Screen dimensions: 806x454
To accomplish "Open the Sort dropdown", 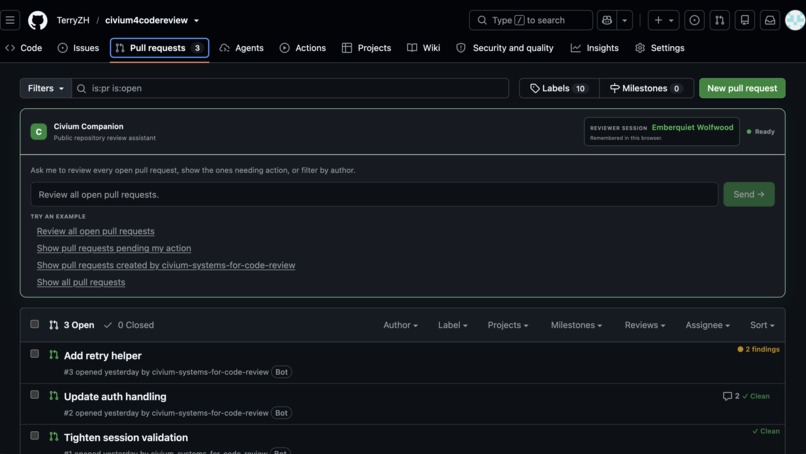I will (x=762, y=325).
